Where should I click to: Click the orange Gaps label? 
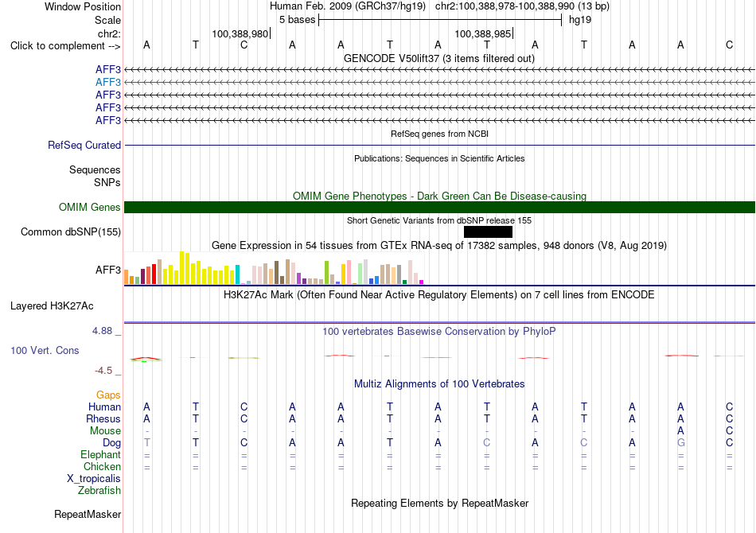pyautogui.click(x=108, y=395)
